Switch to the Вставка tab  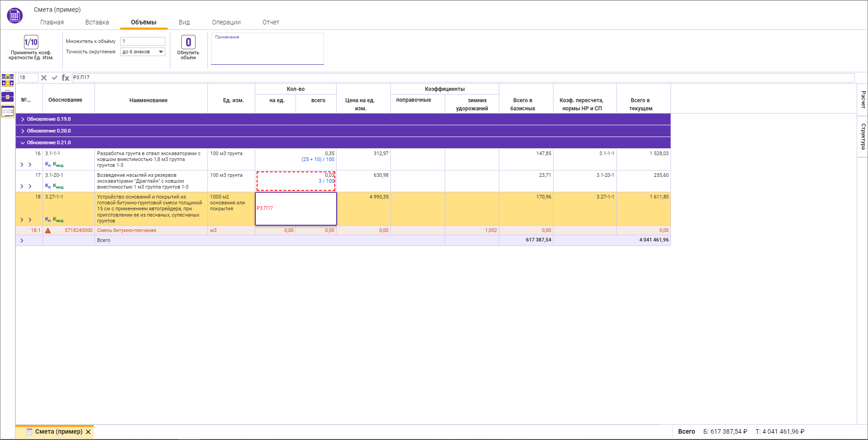(x=97, y=22)
